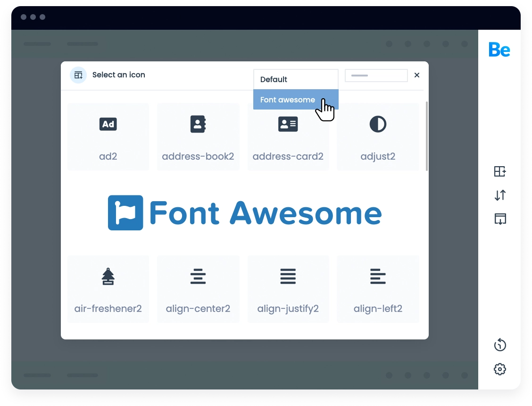Screen dimensions: 532x406
Task: Click the Be logo
Action: [499, 50]
